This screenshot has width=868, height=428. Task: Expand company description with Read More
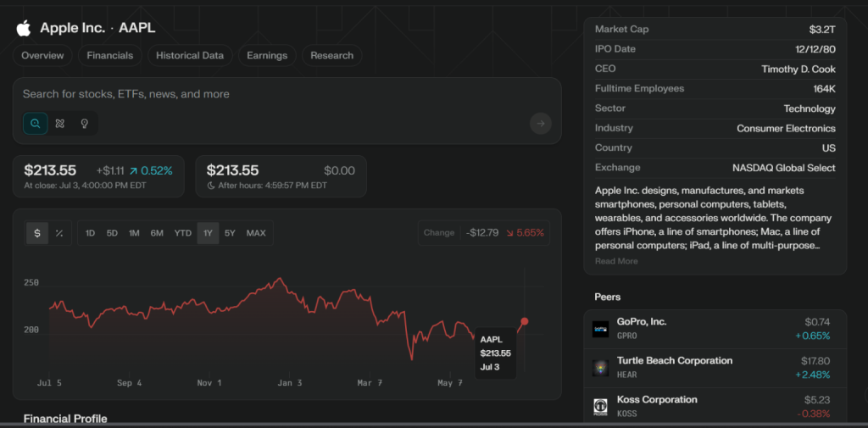point(616,261)
